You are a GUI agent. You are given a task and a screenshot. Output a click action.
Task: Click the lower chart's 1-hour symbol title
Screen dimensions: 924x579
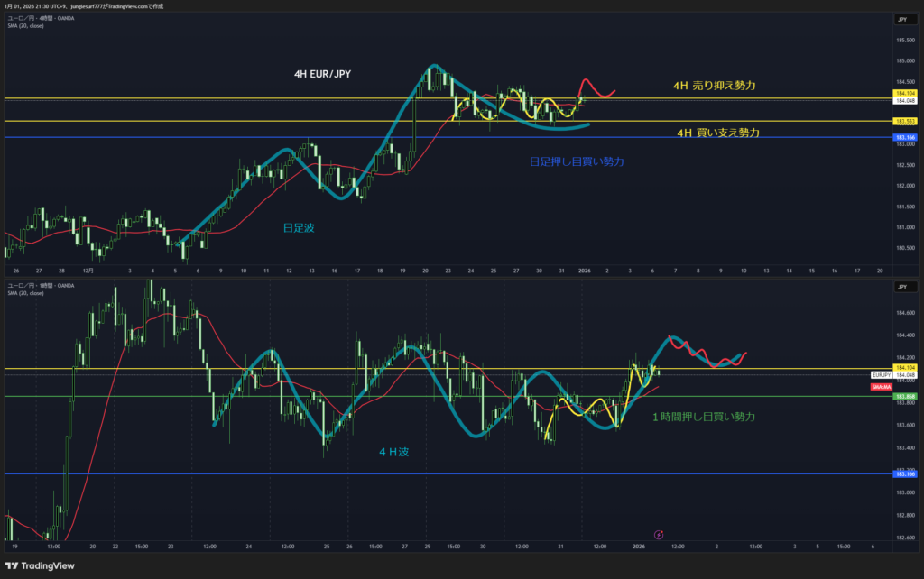(x=38, y=286)
